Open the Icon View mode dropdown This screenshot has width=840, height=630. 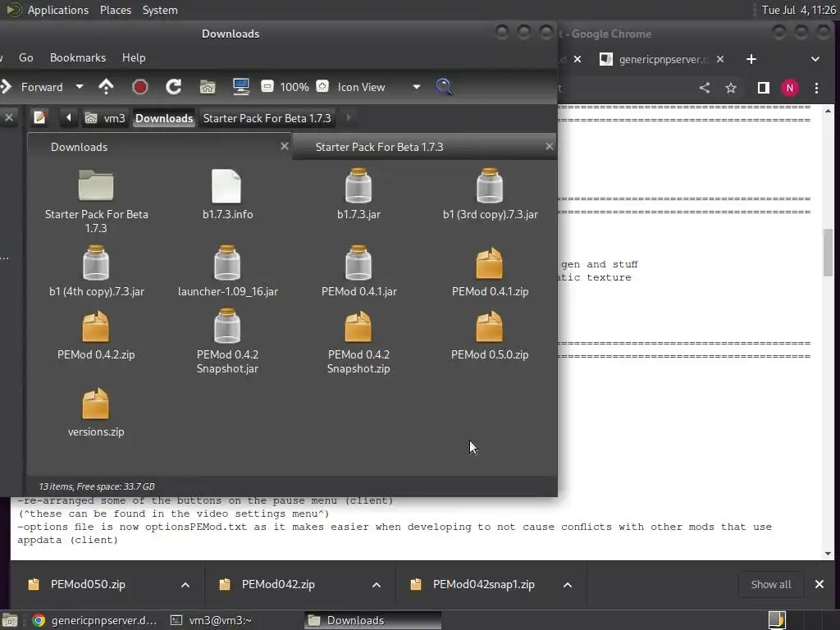coord(378,87)
